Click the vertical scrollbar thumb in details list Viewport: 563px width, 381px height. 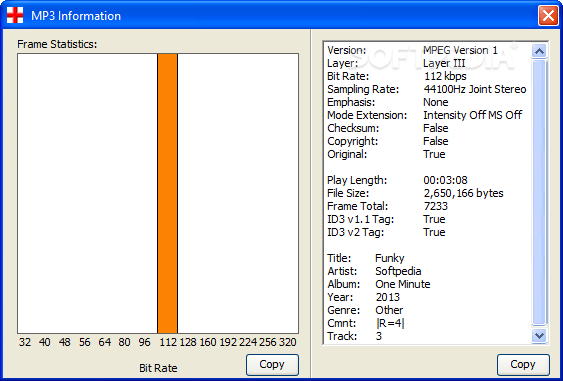click(x=539, y=192)
